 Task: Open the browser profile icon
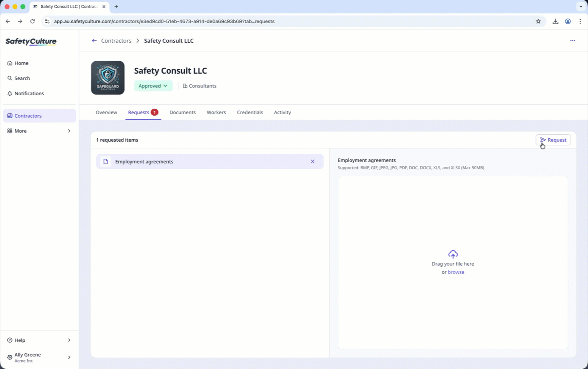pos(568,21)
